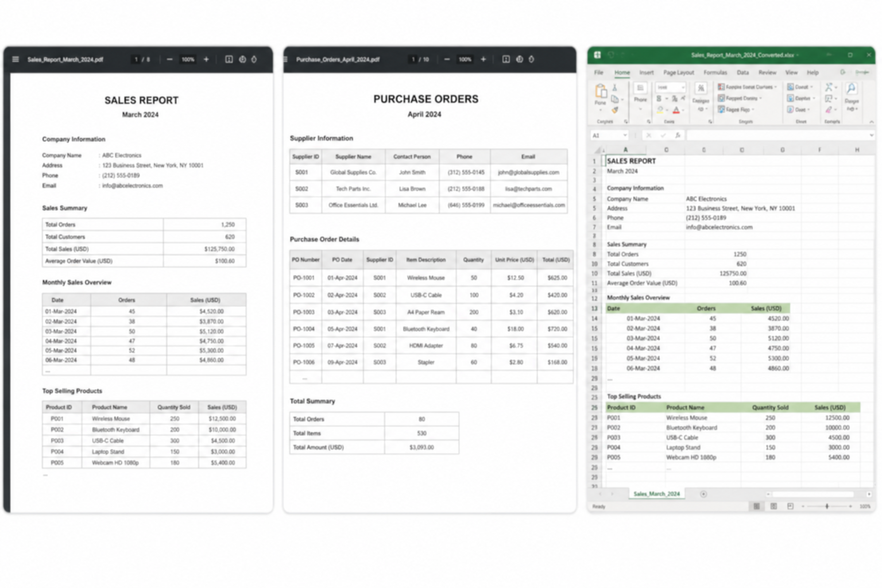Click the 100% zoom level in Excel status bar
The image size is (882, 588).
click(865, 506)
